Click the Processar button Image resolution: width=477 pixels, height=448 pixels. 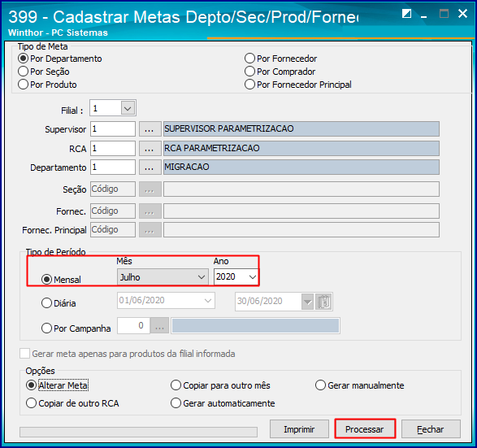(365, 429)
